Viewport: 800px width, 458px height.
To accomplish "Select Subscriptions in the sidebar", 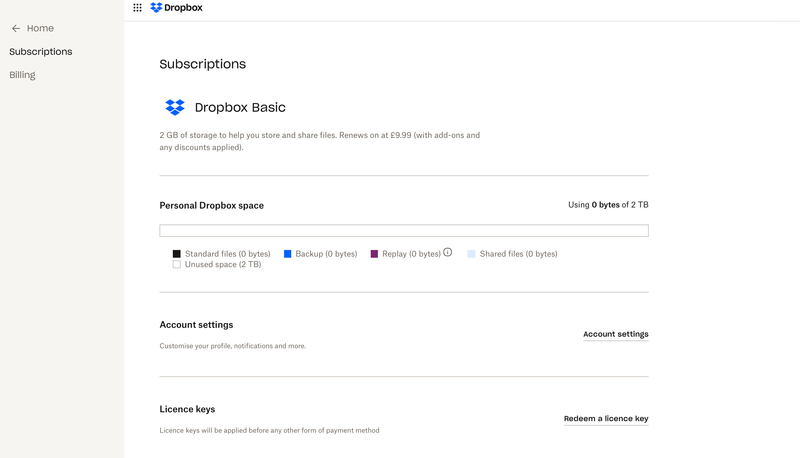I will (x=41, y=52).
